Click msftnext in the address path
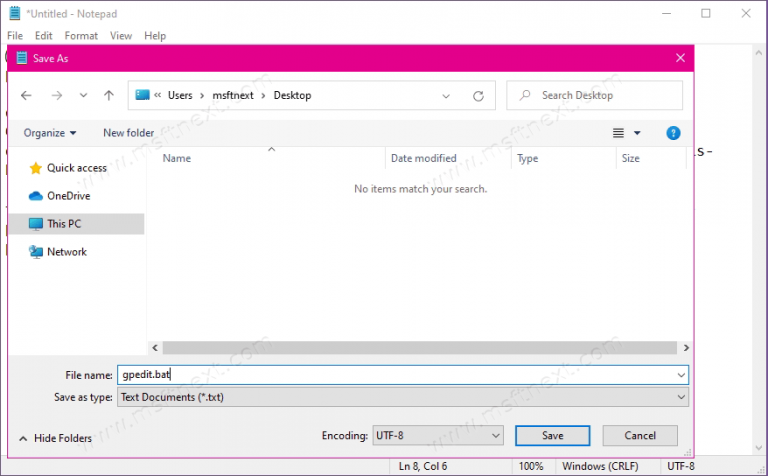 [x=233, y=95]
